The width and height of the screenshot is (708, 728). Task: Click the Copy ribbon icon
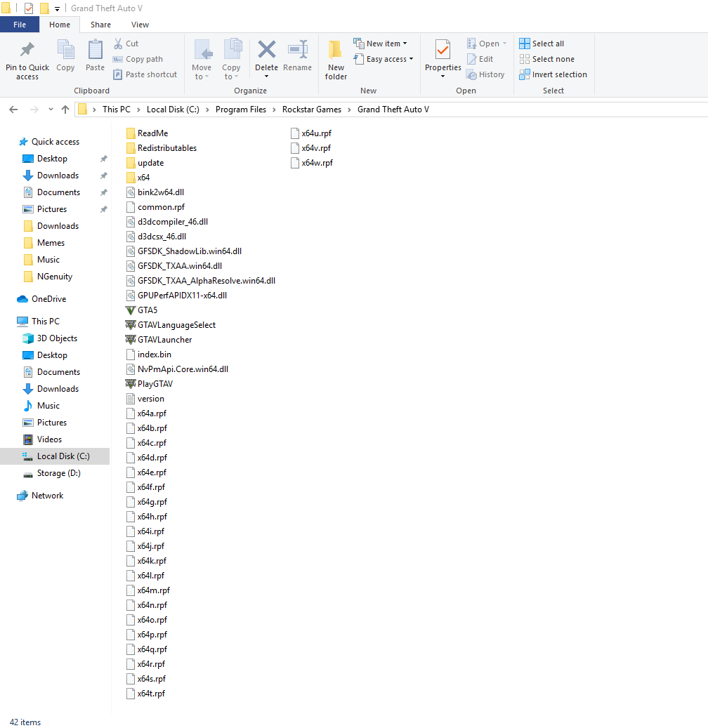(65, 50)
